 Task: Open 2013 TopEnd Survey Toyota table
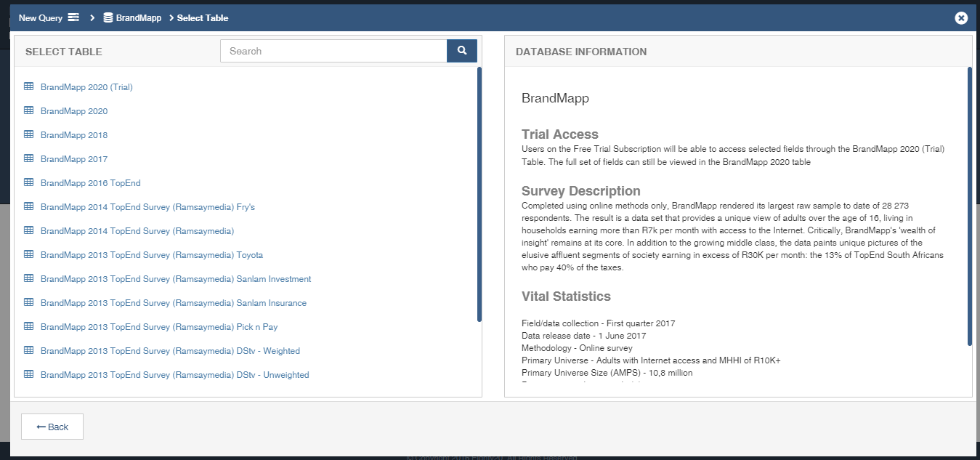coord(152,255)
